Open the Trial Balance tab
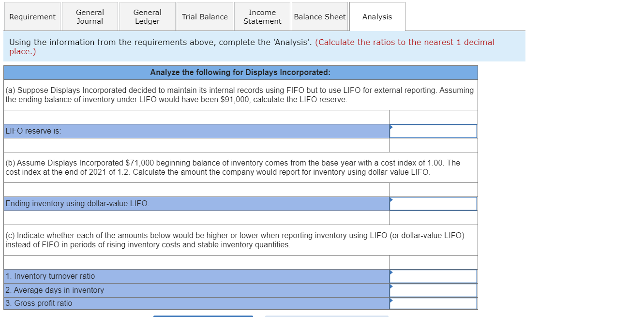This screenshot has width=644, height=317. click(205, 16)
